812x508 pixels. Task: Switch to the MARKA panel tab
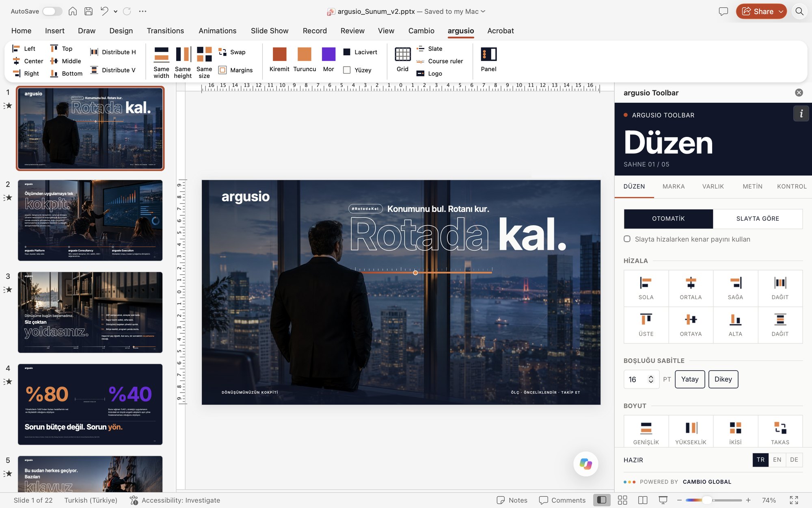[x=674, y=187]
